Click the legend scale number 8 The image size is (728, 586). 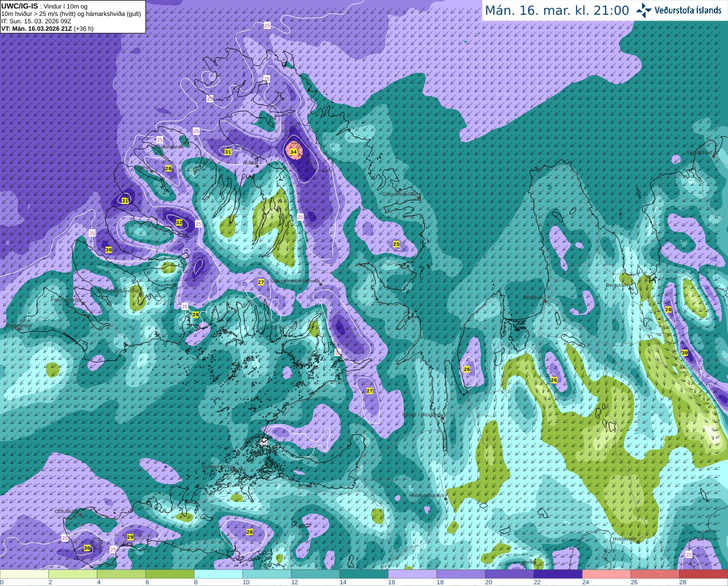tap(196, 582)
